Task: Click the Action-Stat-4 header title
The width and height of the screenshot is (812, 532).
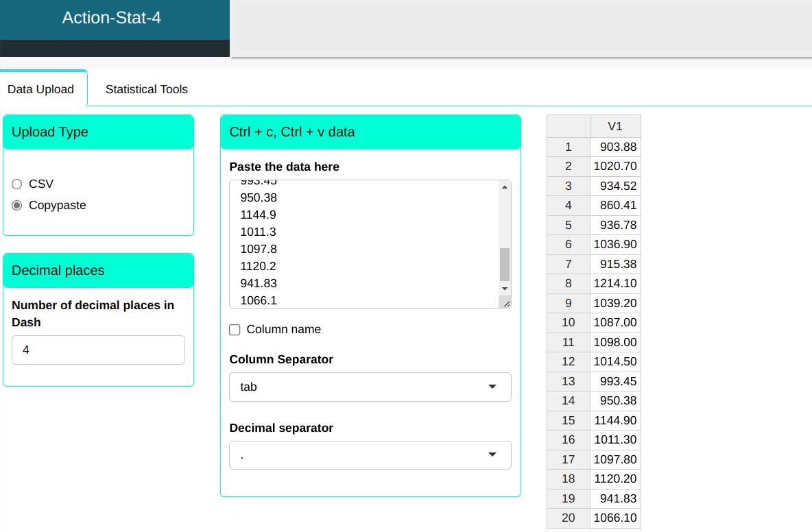Action: (x=112, y=18)
